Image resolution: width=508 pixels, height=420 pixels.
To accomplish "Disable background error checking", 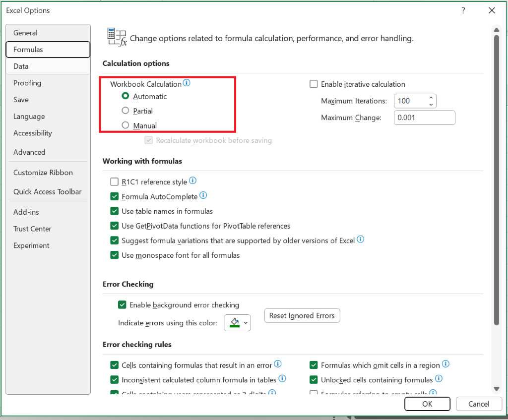I will pos(122,305).
